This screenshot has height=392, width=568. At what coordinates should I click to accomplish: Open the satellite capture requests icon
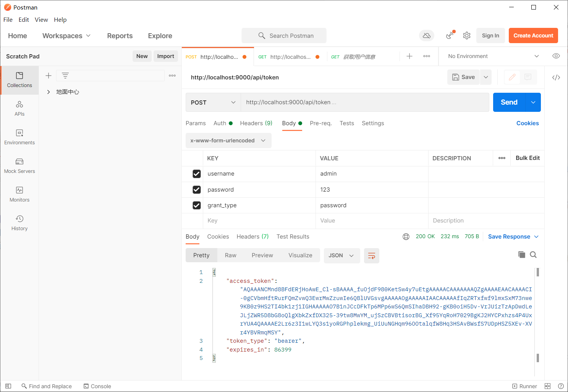pyautogui.click(x=450, y=35)
